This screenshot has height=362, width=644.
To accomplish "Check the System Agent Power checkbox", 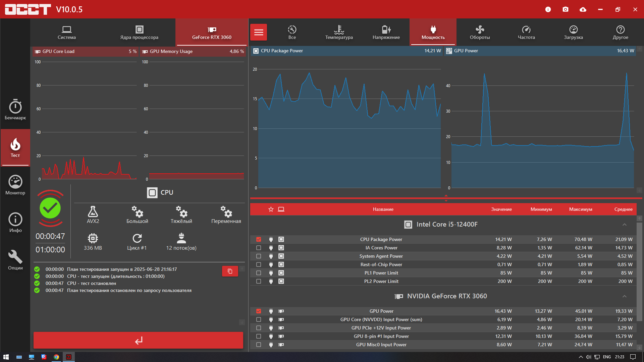I will click(x=259, y=256).
